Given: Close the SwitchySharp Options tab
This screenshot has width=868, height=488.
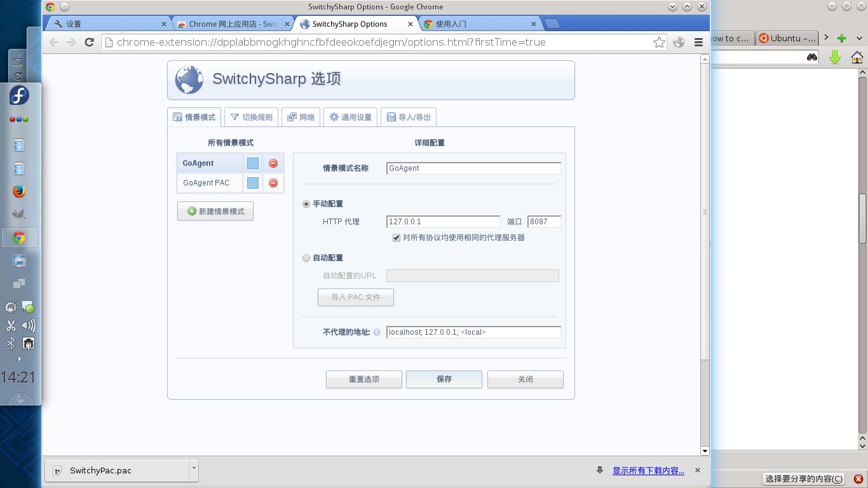Looking at the screenshot, I should (410, 24).
